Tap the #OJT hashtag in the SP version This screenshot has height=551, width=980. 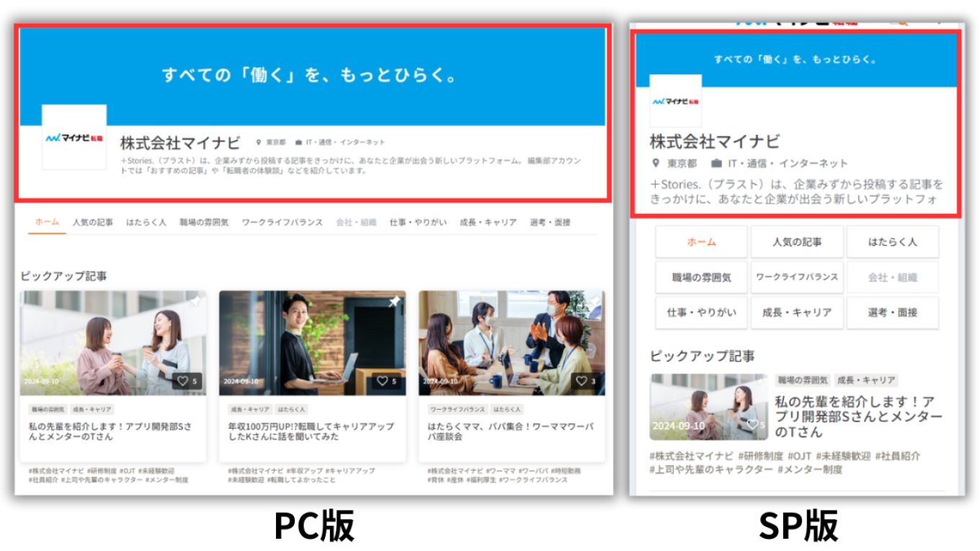800,456
